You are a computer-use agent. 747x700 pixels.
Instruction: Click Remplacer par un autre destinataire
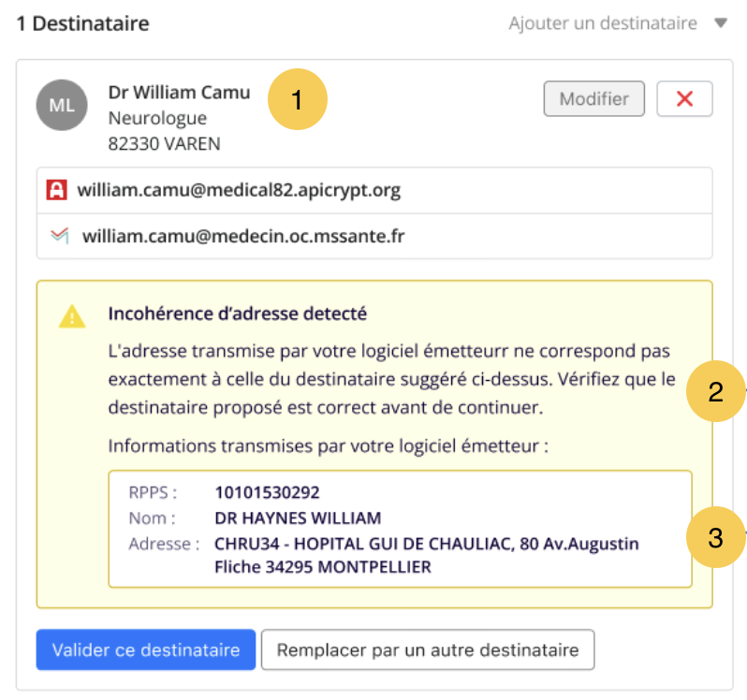(x=428, y=650)
